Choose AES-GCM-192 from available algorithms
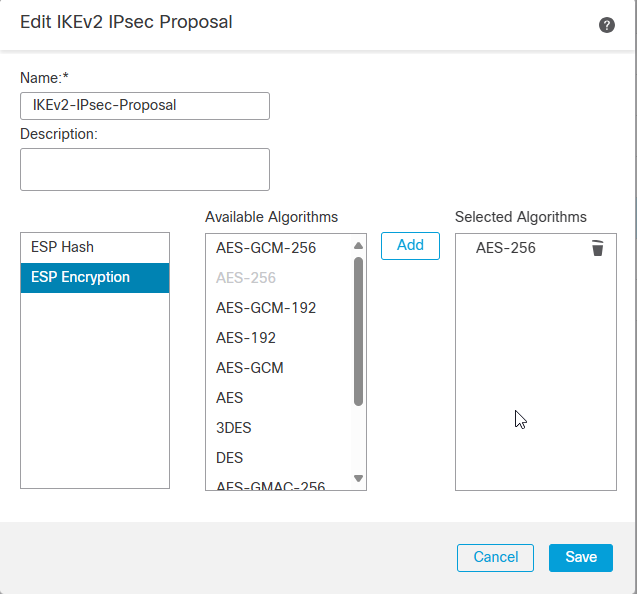 (265, 307)
